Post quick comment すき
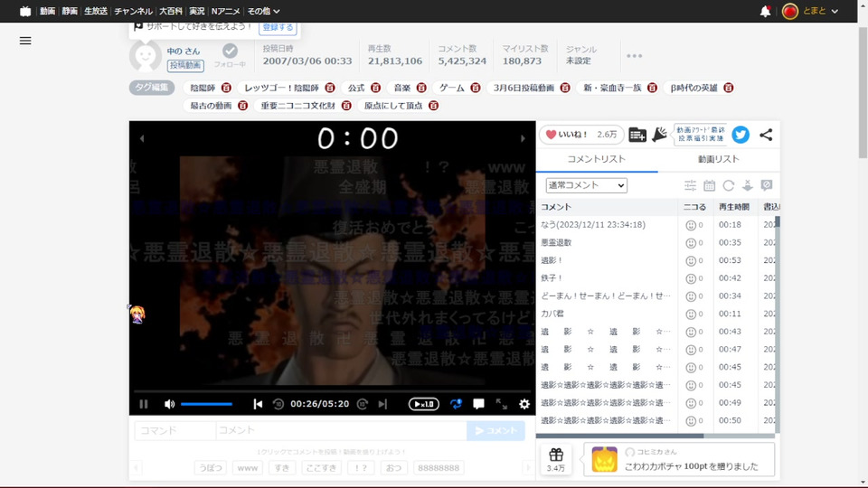The image size is (868, 488). pos(282,468)
